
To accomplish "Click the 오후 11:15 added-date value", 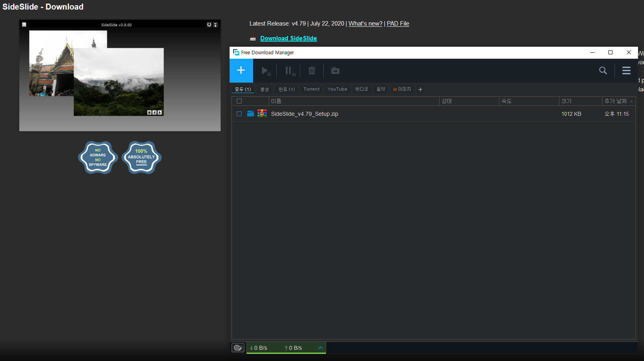I will click(616, 114).
